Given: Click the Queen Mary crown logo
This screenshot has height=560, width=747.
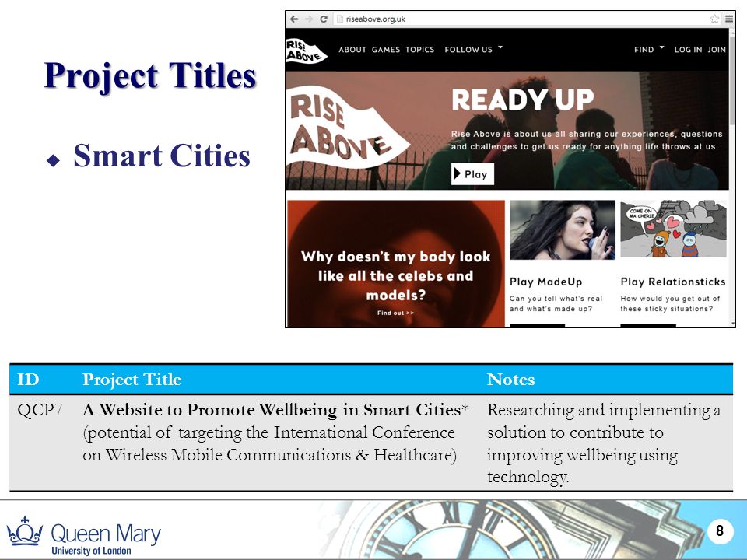Looking at the screenshot, I should click(25, 531).
